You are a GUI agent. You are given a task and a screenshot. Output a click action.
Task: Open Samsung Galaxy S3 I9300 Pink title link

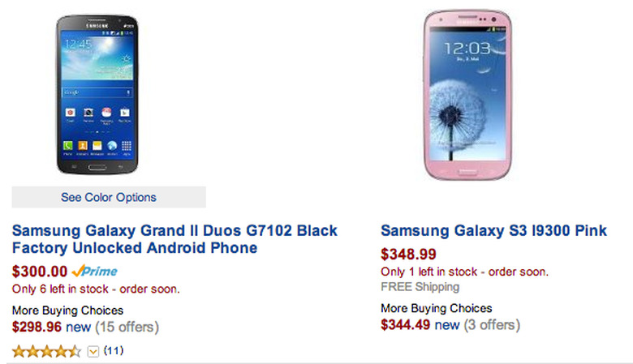493,230
